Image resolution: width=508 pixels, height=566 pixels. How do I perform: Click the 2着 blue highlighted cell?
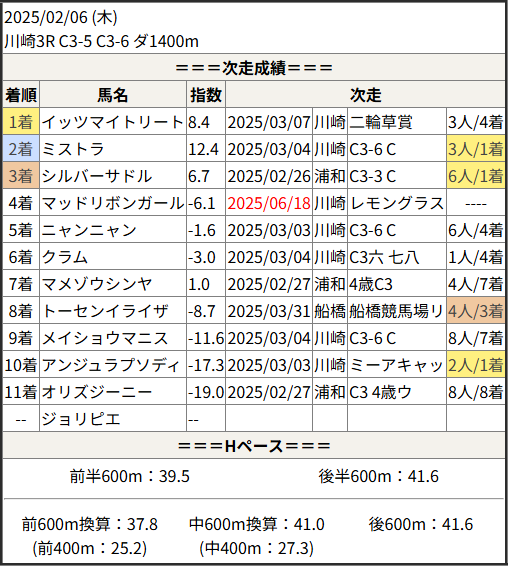tap(21, 149)
